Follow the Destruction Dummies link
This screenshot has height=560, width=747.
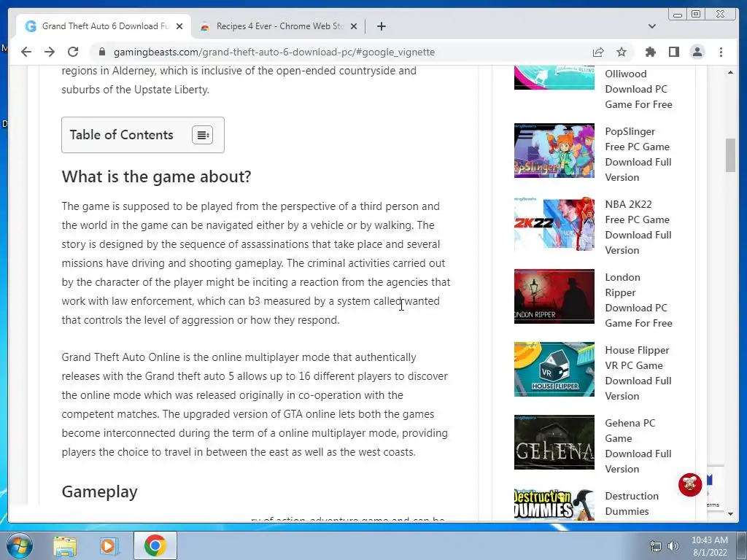[632, 504]
